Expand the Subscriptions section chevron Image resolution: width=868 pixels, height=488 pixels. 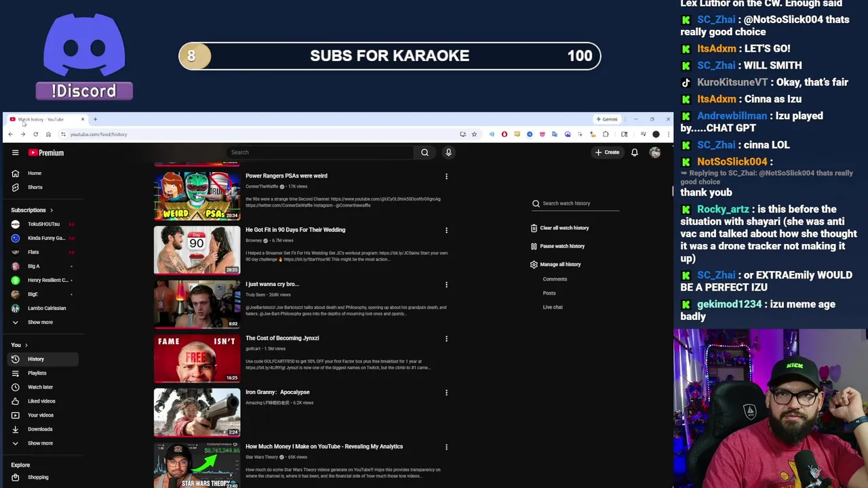click(51, 210)
